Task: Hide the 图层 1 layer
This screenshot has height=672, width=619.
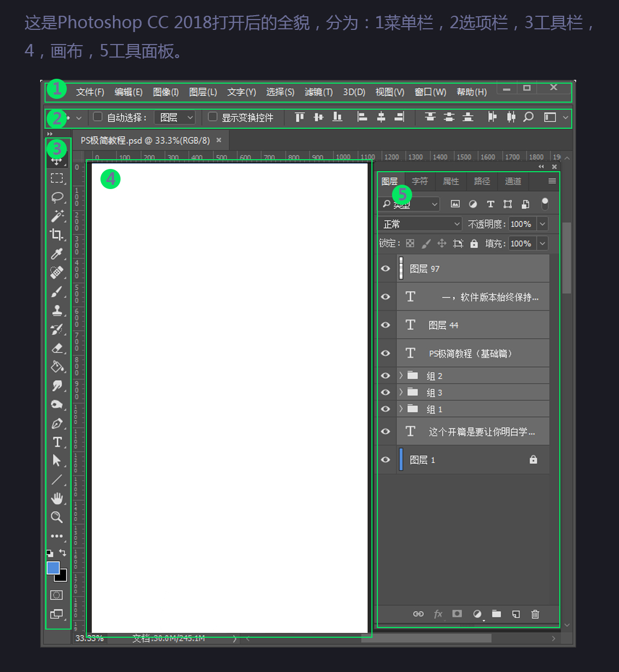Action: pos(386,460)
